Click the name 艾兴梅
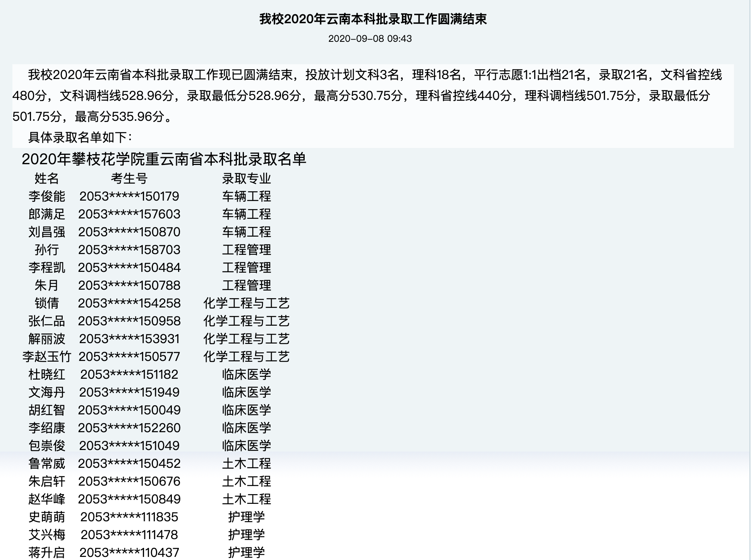This screenshot has height=560, width=751. pyautogui.click(x=46, y=535)
